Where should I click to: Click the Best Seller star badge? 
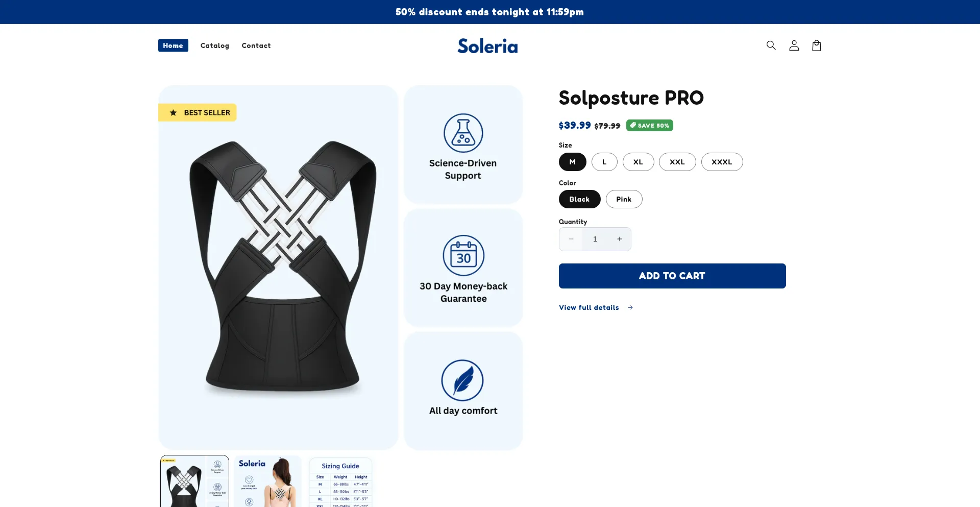pos(198,112)
